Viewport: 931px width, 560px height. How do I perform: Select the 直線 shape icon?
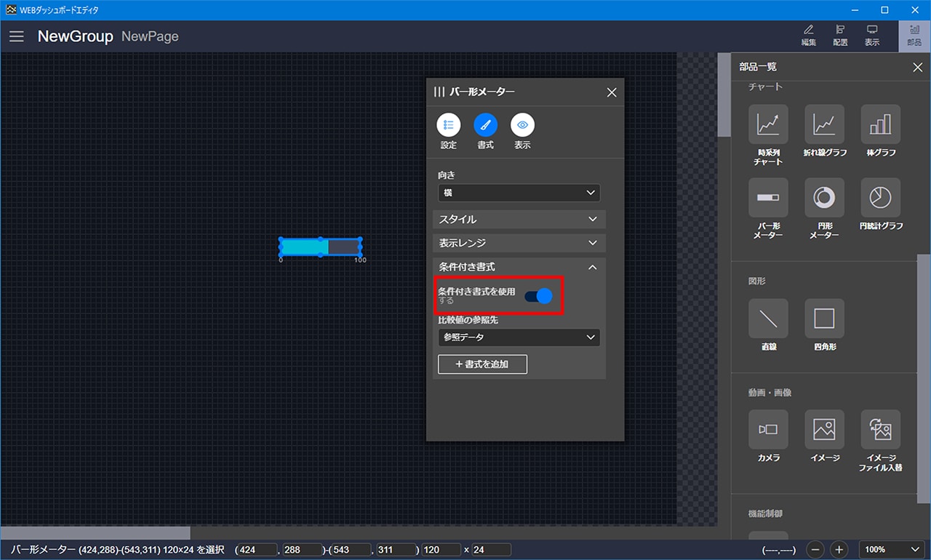[768, 319]
